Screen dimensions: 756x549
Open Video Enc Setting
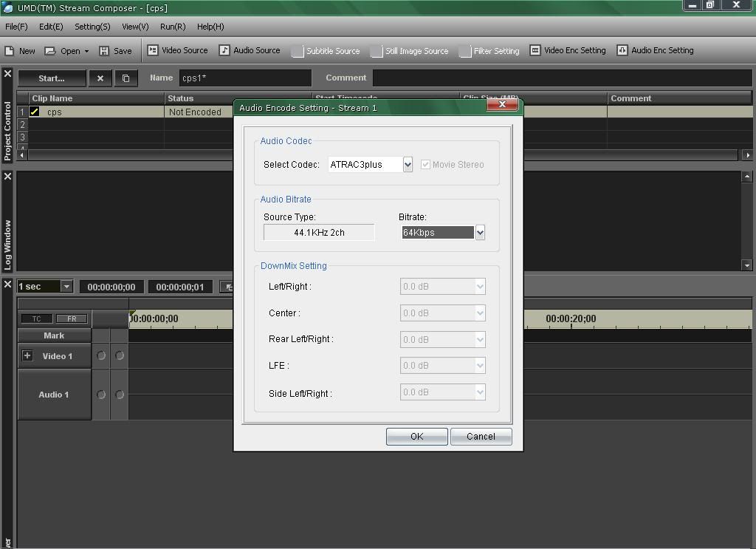(568, 50)
